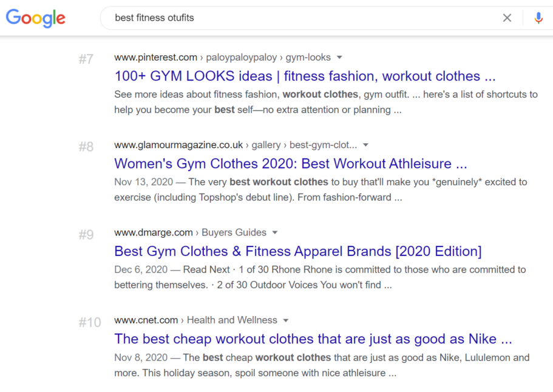The width and height of the screenshot is (553, 392).
Task: Click the www.glamourmagazine.co.uk breadcrumb
Action: point(178,145)
